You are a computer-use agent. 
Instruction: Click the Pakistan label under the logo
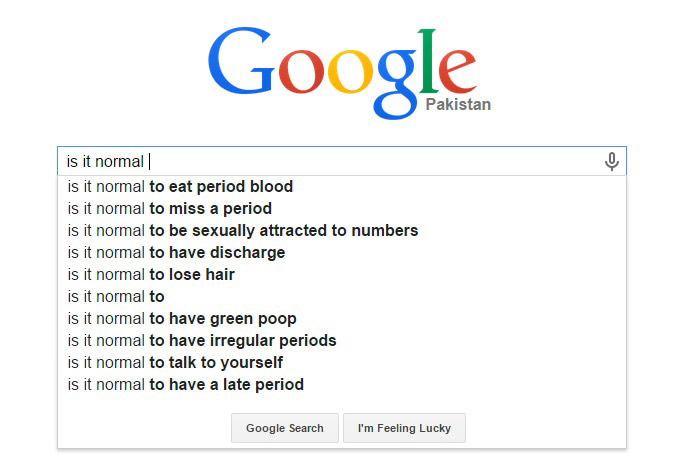[458, 104]
